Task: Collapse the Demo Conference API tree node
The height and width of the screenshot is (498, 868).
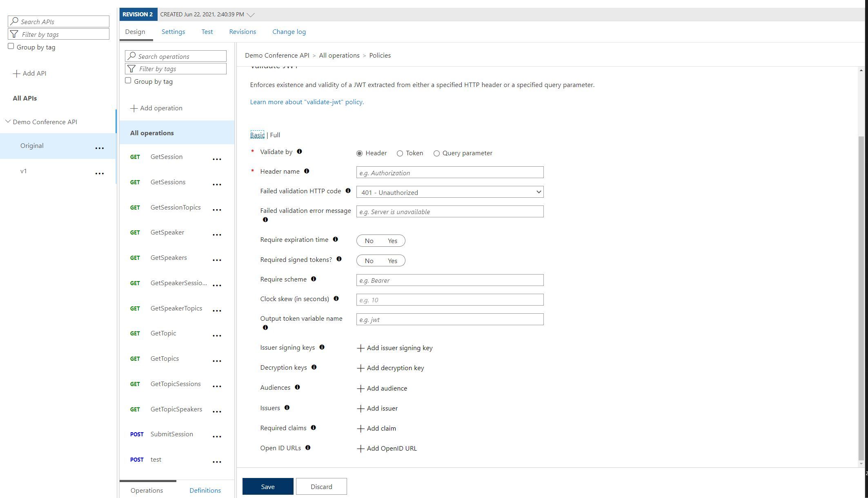Action: pyautogui.click(x=7, y=121)
